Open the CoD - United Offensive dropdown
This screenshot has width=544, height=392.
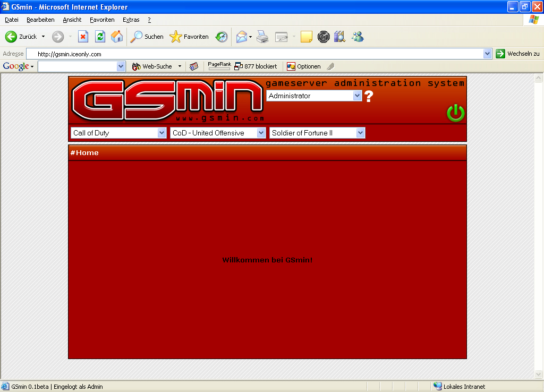(218, 133)
